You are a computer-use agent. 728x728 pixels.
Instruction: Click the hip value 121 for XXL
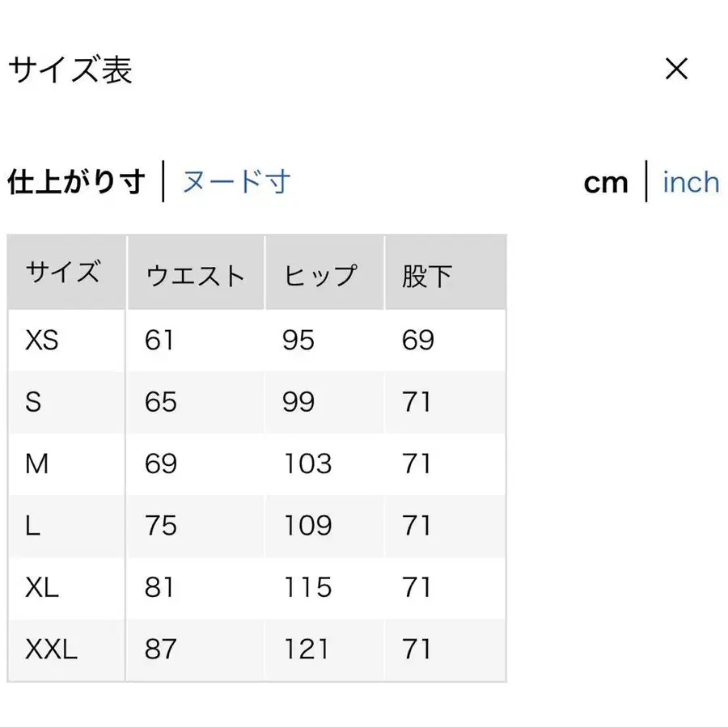click(x=306, y=649)
